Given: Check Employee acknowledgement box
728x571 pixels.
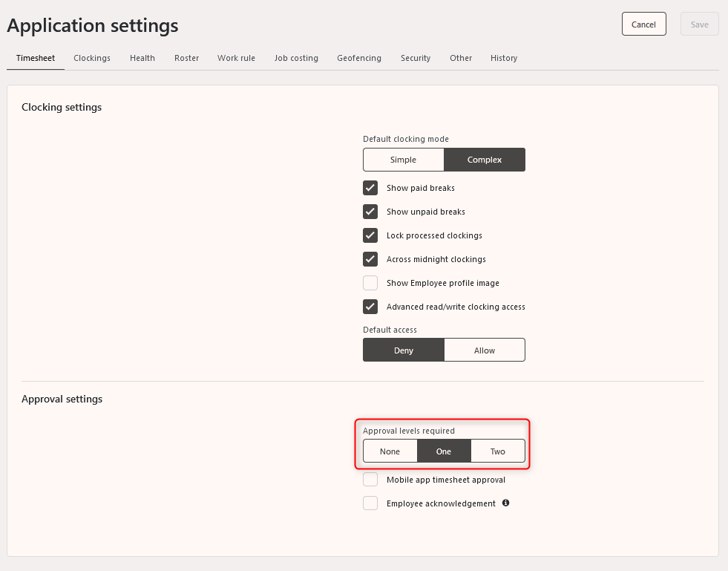Looking at the screenshot, I should [370, 503].
